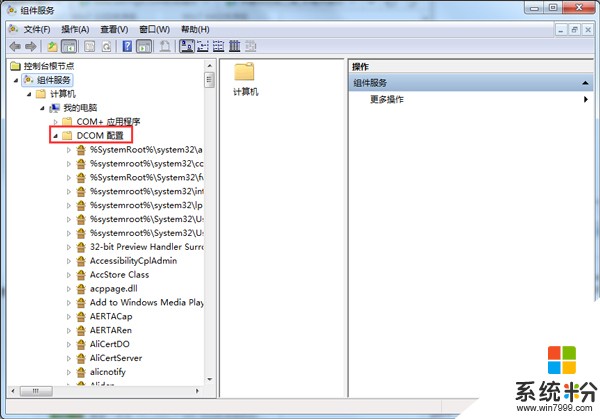Click the grayed export toolbar icon before view buttons
The height and width of the screenshot is (419, 600).
[165, 47]
